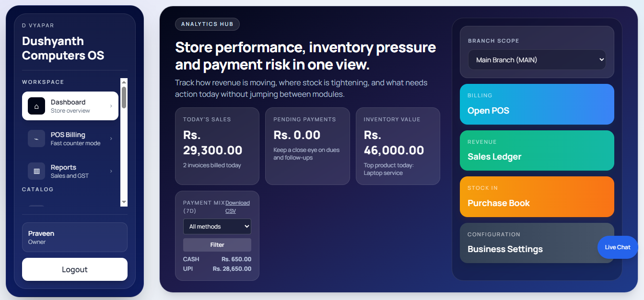This screenshot has width=644, height=300.
Task: Click the chevron beside Reports
Action: point(111,171)
